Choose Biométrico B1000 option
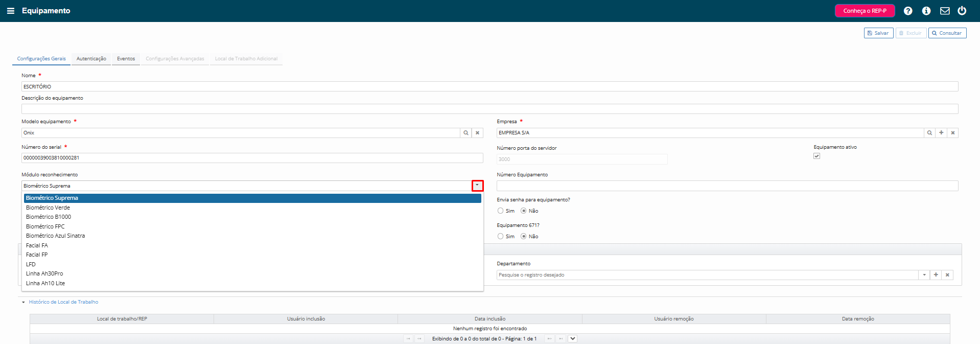The height and width of the screenshot is (344, 980). tap(252, 217)
